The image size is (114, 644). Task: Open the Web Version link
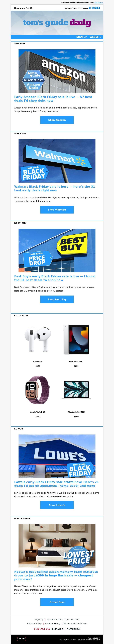pyautogui.click(x=99, y=2)
